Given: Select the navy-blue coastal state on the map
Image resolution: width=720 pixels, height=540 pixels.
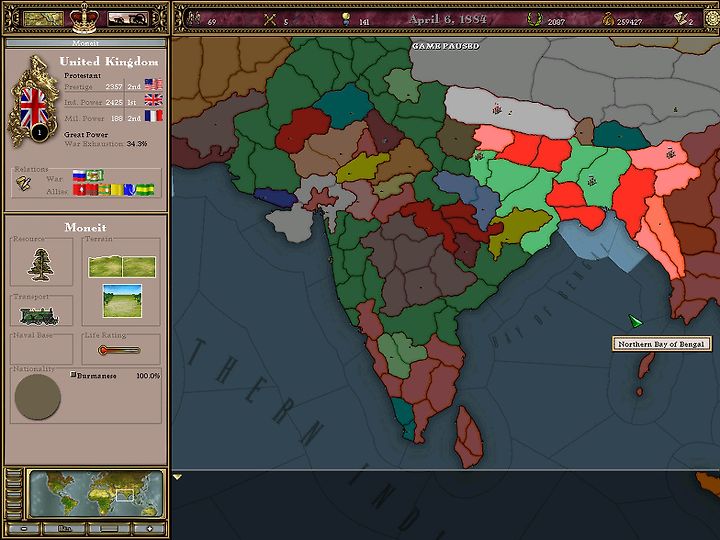Looking at the screenshot, I should (x=274, y=197).
